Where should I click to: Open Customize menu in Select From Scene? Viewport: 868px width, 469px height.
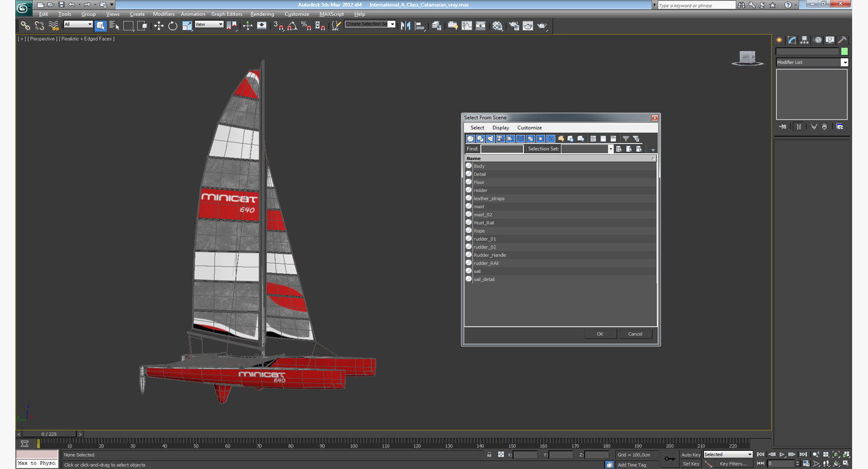(530, 128)
